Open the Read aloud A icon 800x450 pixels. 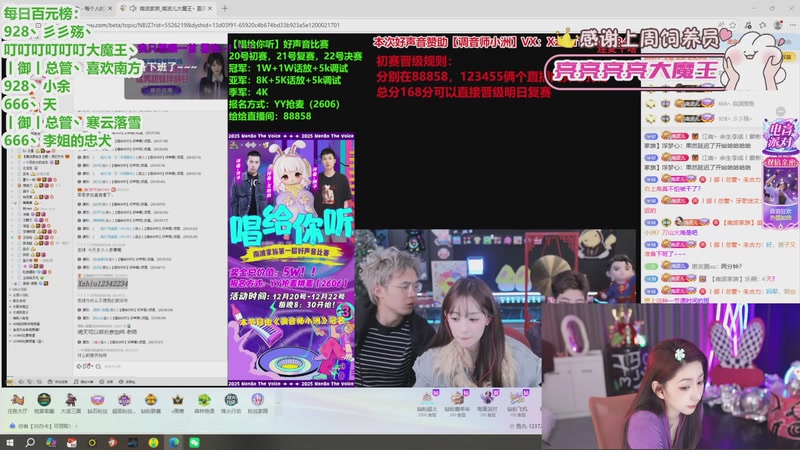[x=721, y=24]
